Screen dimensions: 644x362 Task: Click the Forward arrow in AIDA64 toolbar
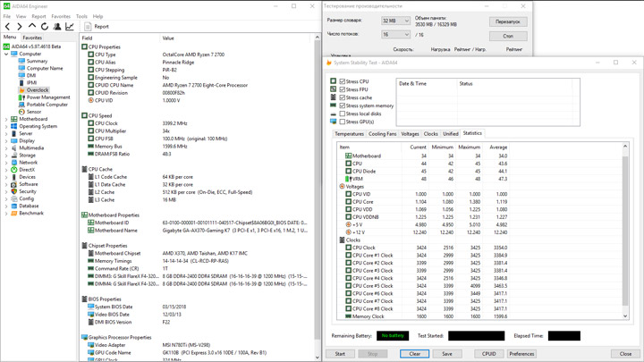pyautogui.click(x=20, y=27)
